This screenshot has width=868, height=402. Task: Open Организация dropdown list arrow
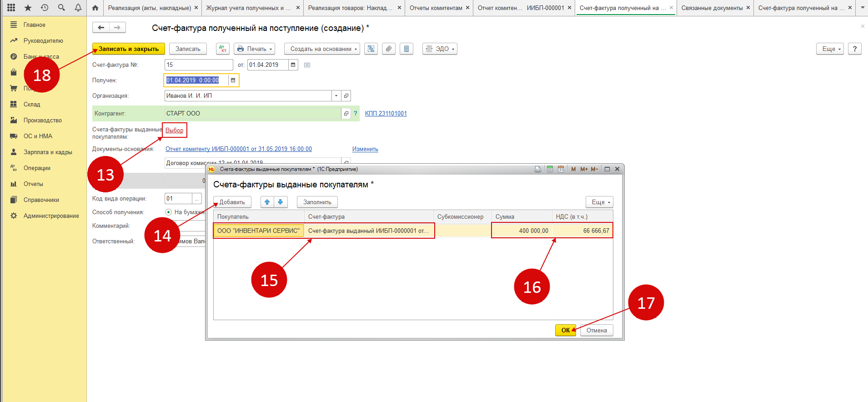(x=336, y=95)
